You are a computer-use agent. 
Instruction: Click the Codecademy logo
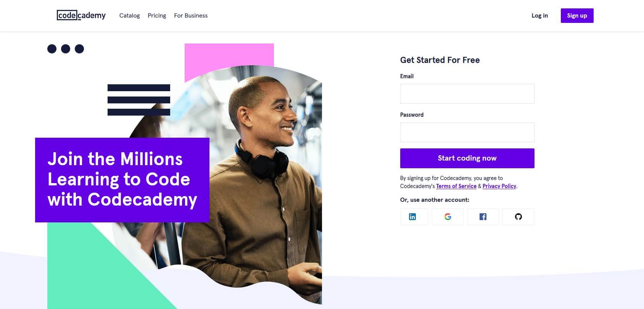(81, 15)
